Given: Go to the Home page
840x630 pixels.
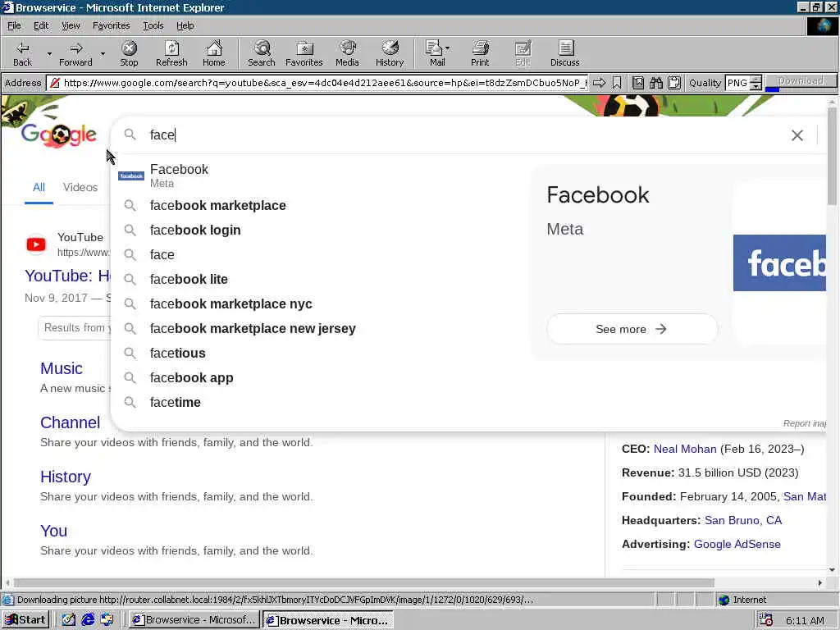Looking at the screenshot, I should 214,53.
